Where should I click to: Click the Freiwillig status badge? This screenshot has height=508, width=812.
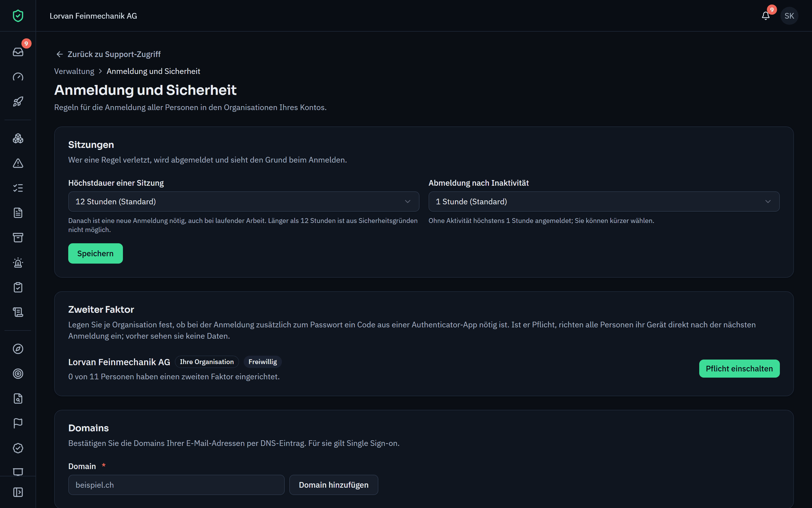(262, 362)
